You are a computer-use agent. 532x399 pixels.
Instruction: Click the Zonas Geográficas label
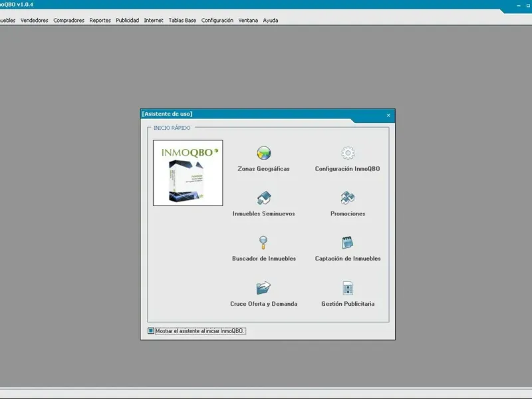(x=263, y=169)
